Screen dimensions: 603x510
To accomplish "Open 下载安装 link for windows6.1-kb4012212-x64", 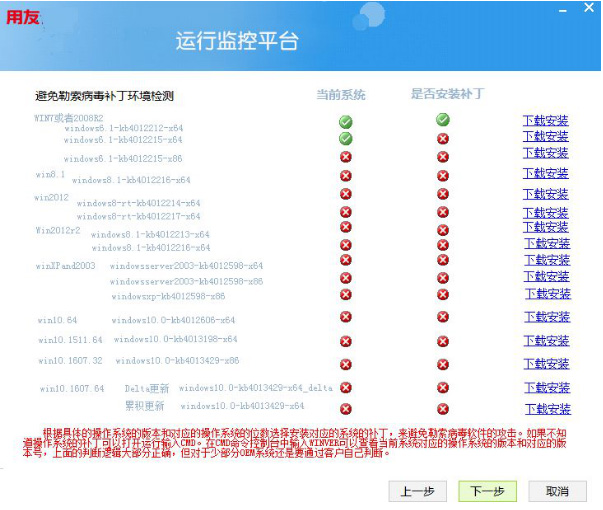I will tap(546, 121).
